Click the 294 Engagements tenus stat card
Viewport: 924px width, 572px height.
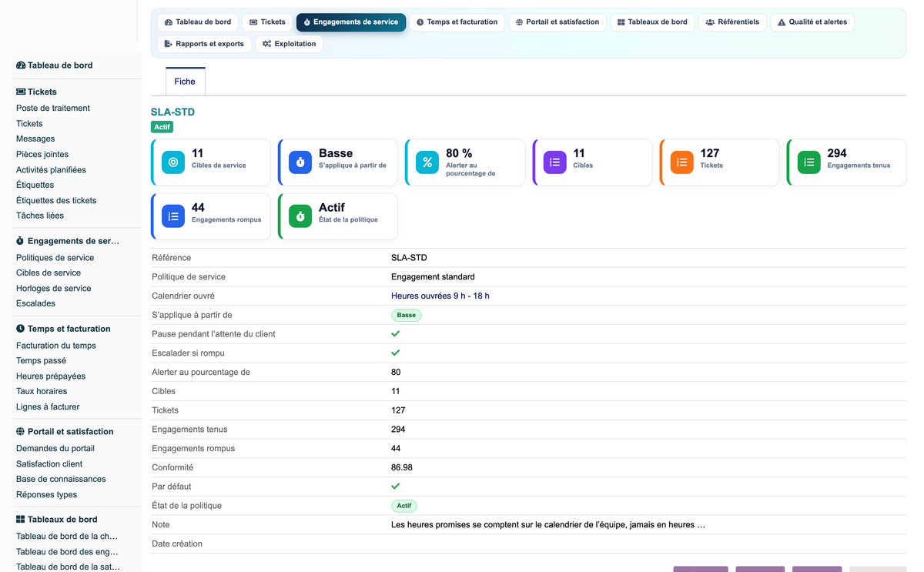pyautogui.click(x=846, y=162)
